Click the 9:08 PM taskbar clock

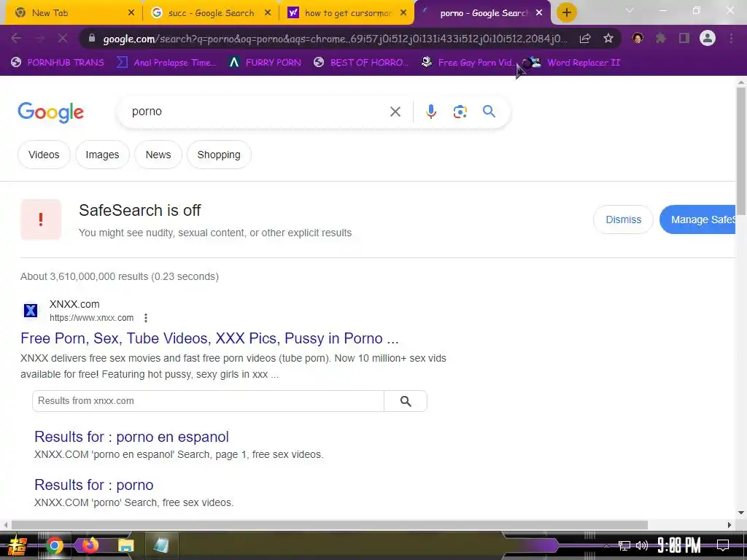(679, 545)
